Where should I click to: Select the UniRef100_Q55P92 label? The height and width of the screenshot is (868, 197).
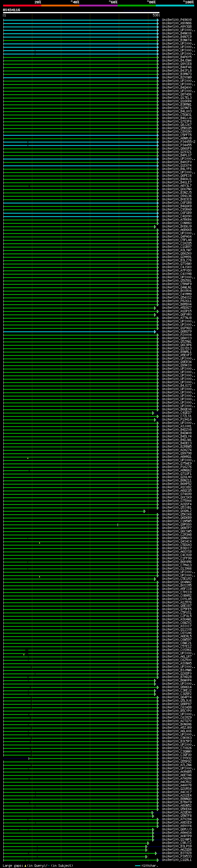coord(176,761)
